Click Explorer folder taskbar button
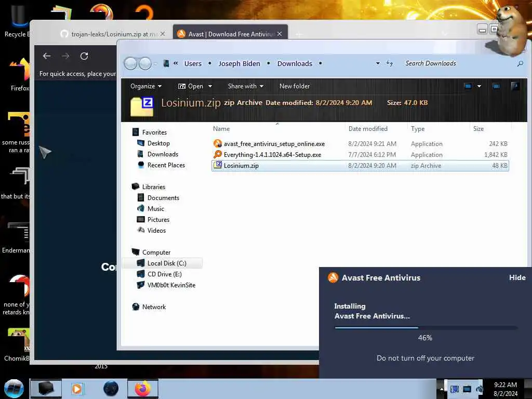 (46, 389)
